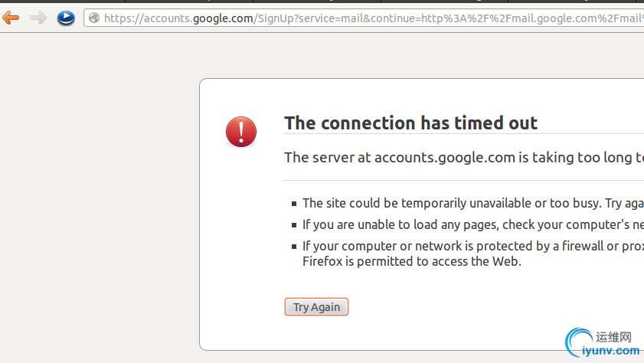Click the bold 'google.com' domain in URL

coord(222,18)
